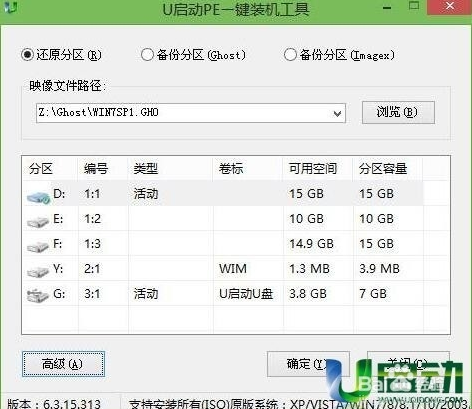The image size is (472, 409).
Task: Click the WIM volume label
Action: [x=233, y=269]
